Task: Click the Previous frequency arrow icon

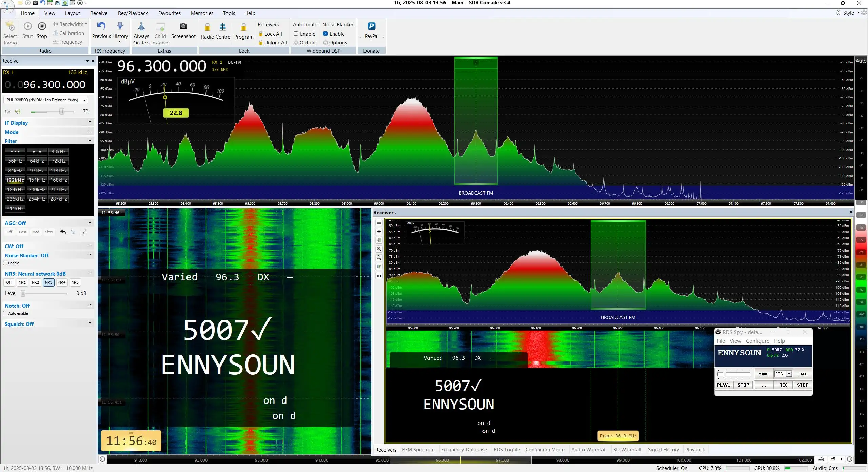Action: [x=101, y=26]
